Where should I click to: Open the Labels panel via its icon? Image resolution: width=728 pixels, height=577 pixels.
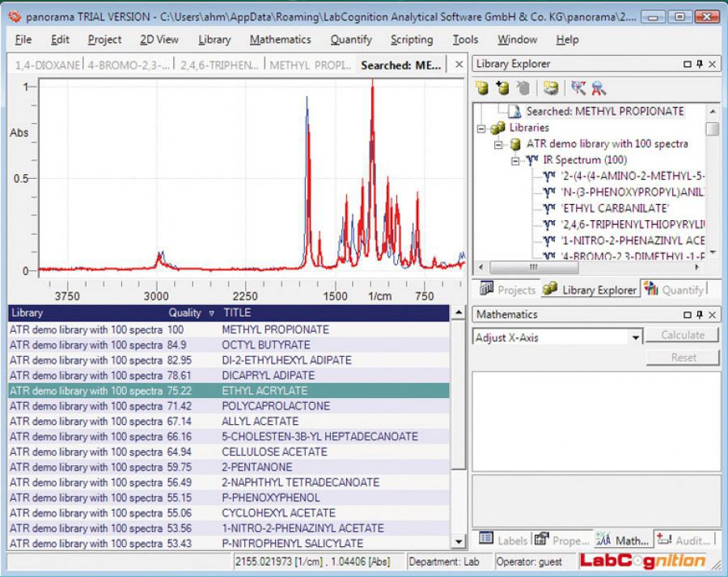point(486,540)
